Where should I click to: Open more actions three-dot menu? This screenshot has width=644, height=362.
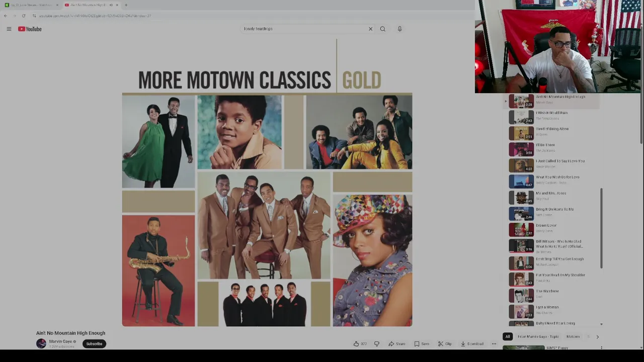[494, 344]
